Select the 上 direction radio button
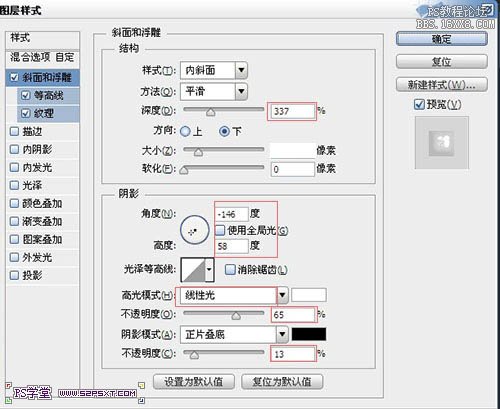This screenshot has width=500, height=409. [x=185, y=131]
